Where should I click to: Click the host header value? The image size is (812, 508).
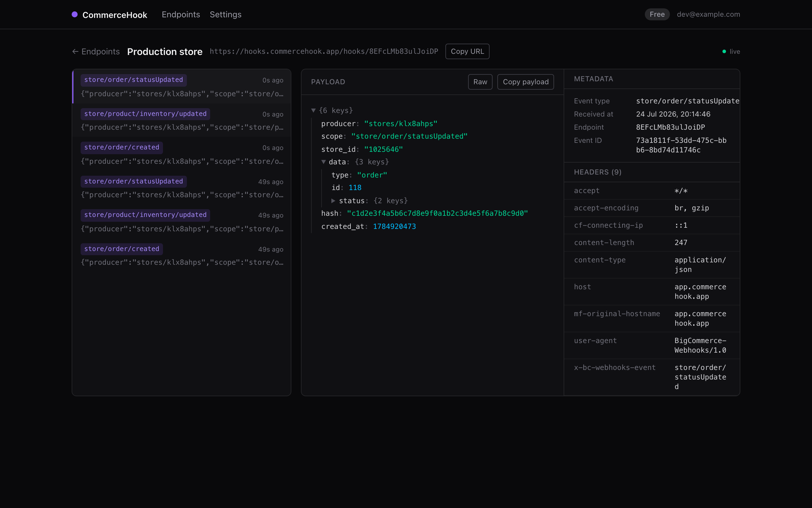pyautogui.click(x=700, y=292)
